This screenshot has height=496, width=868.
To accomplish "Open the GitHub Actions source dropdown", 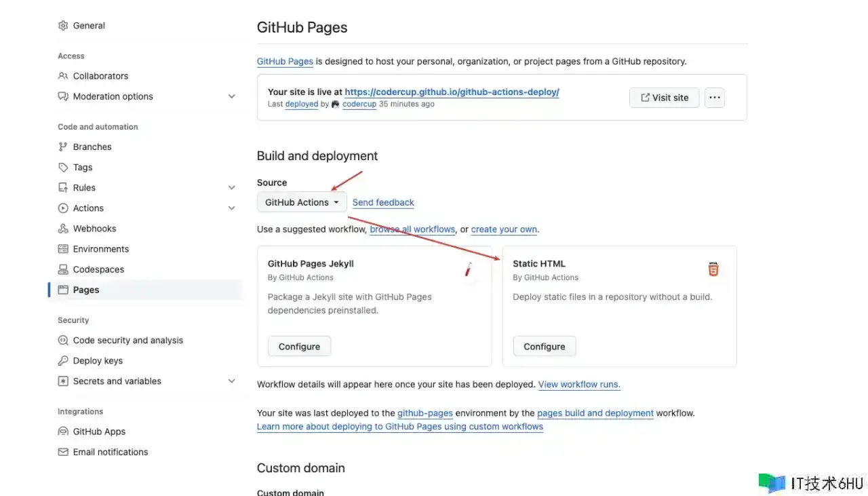I will point(302,202).
